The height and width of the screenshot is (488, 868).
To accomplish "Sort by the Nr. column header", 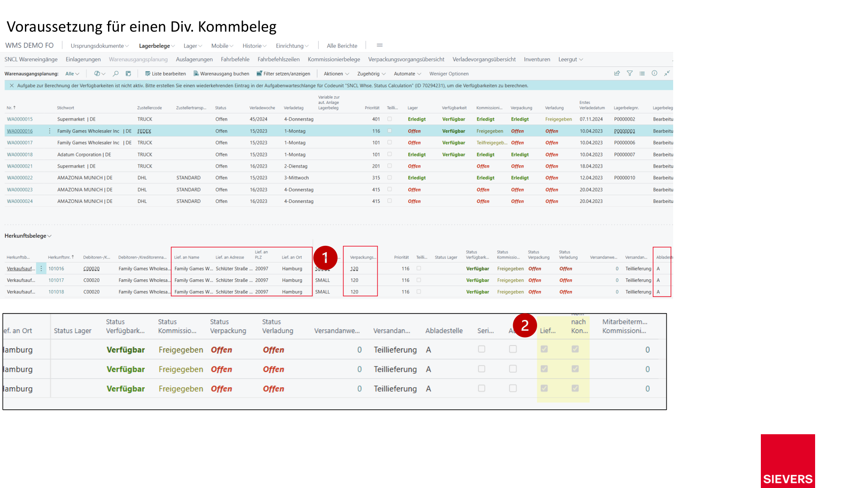I will click(x=11, y=108).
